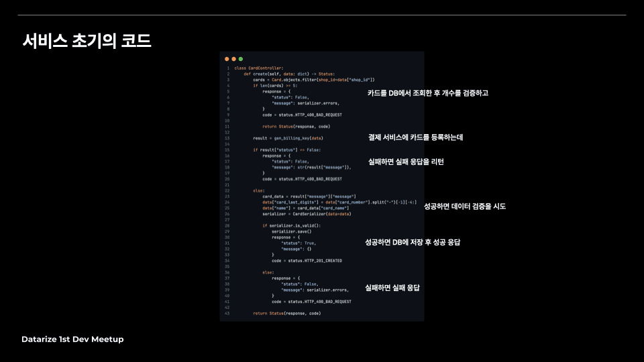The image size is (644, 362).
Task: Select annotation "성공하면 데이터 검증을 시도"
Action: (x=464, y=206)
